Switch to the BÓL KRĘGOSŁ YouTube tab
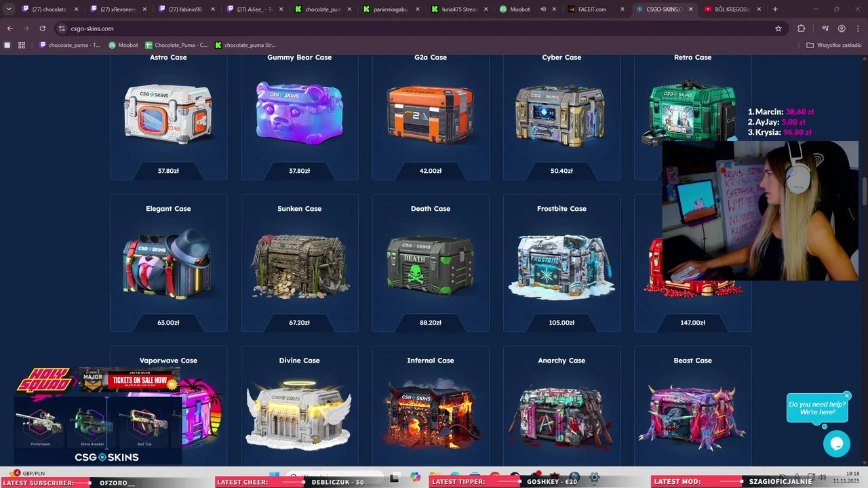Screen dimensions: 868x488 coord(731,9)
